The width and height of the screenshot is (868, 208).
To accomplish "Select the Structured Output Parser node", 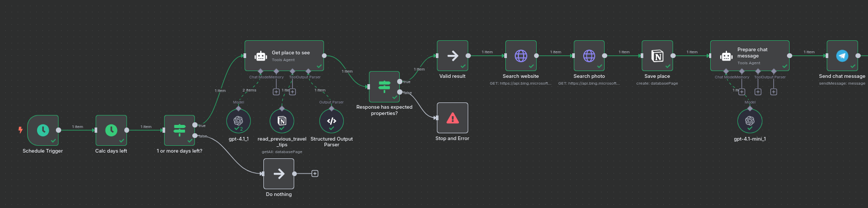I will click(x=331, y=121).
